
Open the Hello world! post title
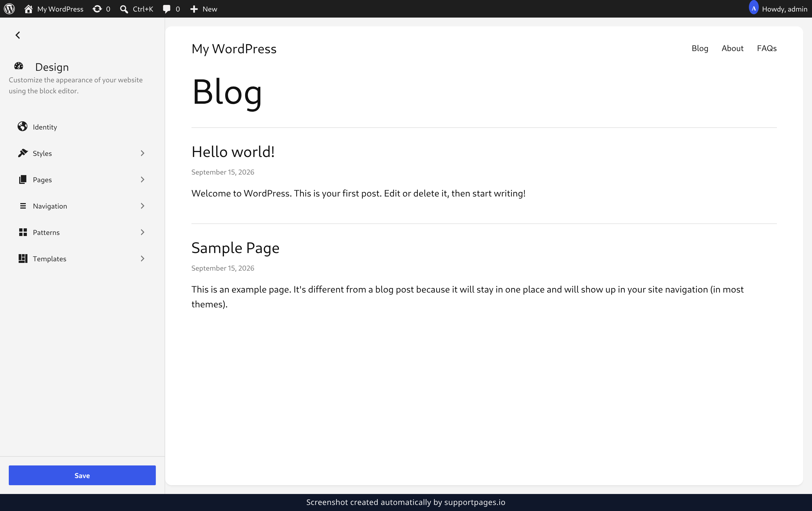click(x=233, y=151)
